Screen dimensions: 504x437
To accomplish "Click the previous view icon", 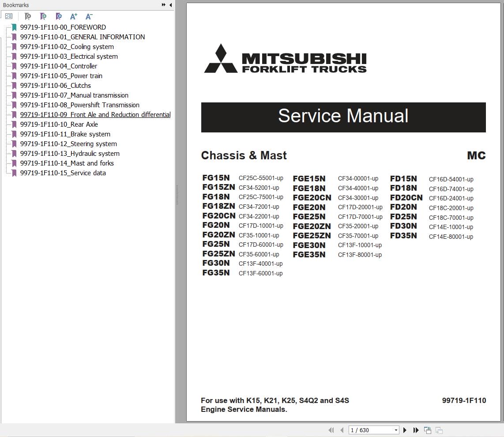I will click(428, 430).
